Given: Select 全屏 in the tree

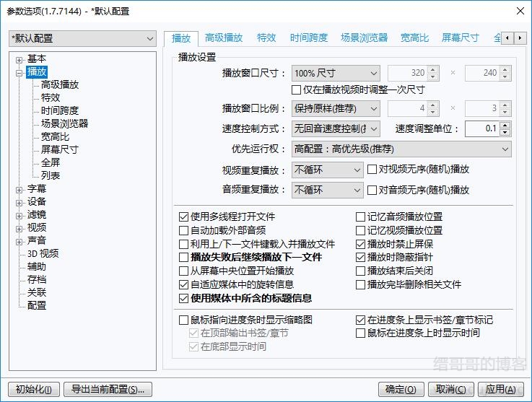Looking at the screenshot, I should click(51, 163).
